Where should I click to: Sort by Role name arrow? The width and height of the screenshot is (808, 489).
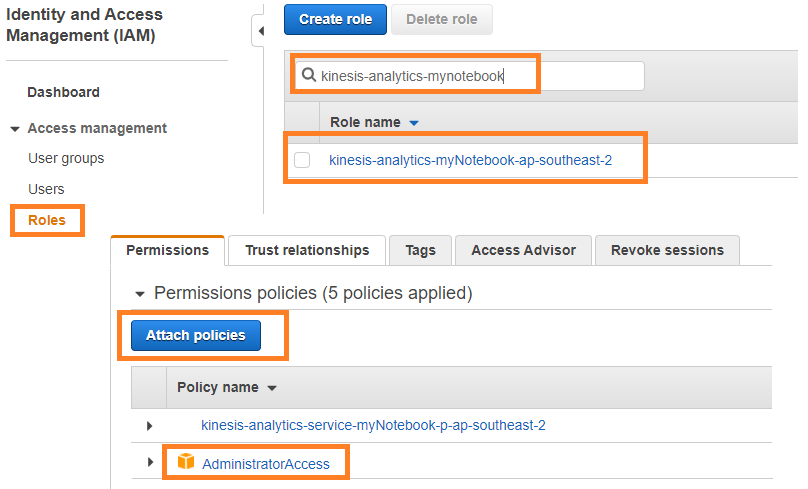[x=413, y=123]
